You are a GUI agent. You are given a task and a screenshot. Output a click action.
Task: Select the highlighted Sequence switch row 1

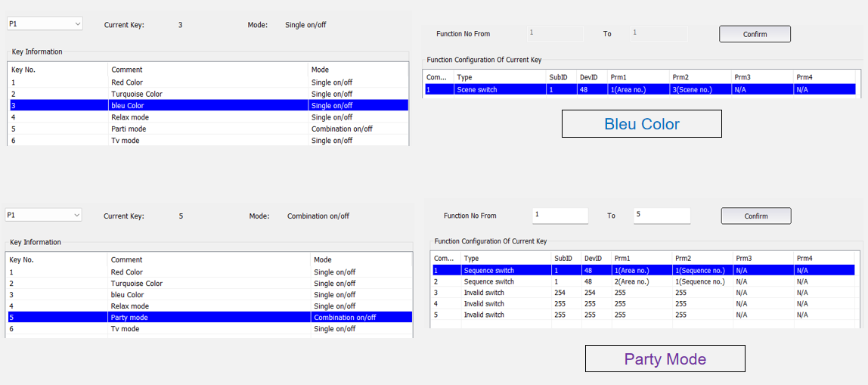[643, 270]
